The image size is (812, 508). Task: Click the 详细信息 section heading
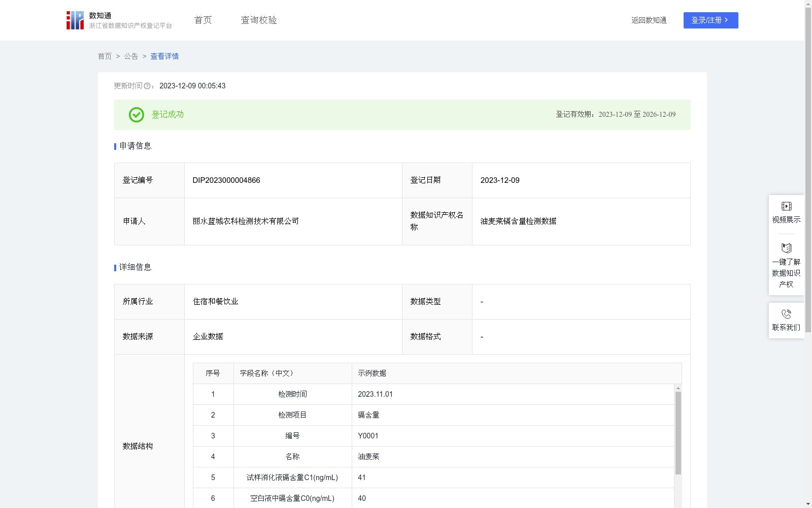(x=136, y=267)
